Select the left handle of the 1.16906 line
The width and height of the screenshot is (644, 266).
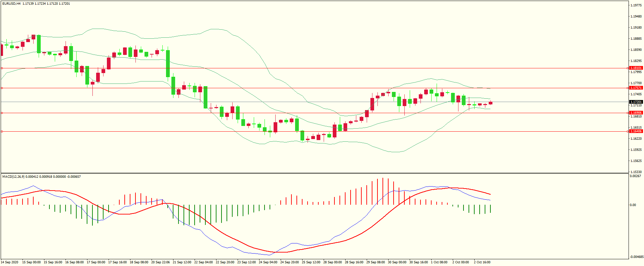click(x=2, y=113)
